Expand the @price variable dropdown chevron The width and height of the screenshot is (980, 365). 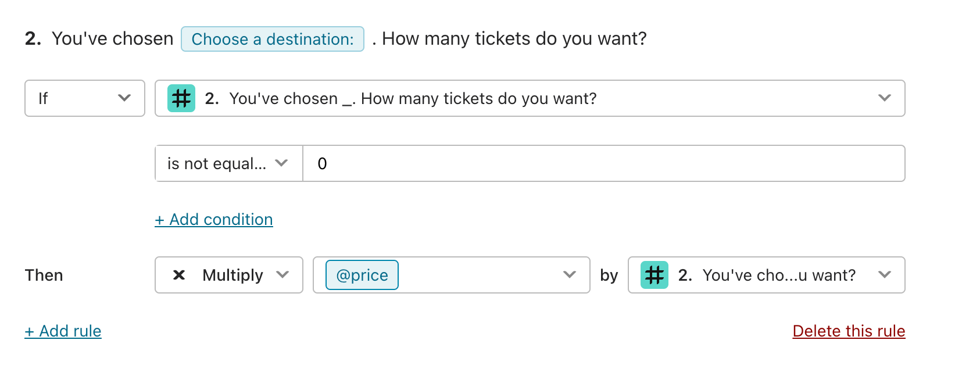tap(570, 275)
